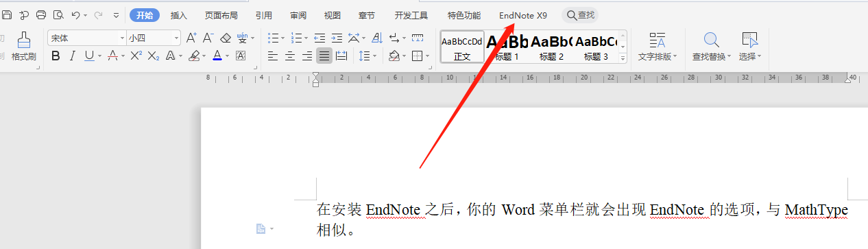
Task: Toggle Underline formatting
Action: (89, 56)
